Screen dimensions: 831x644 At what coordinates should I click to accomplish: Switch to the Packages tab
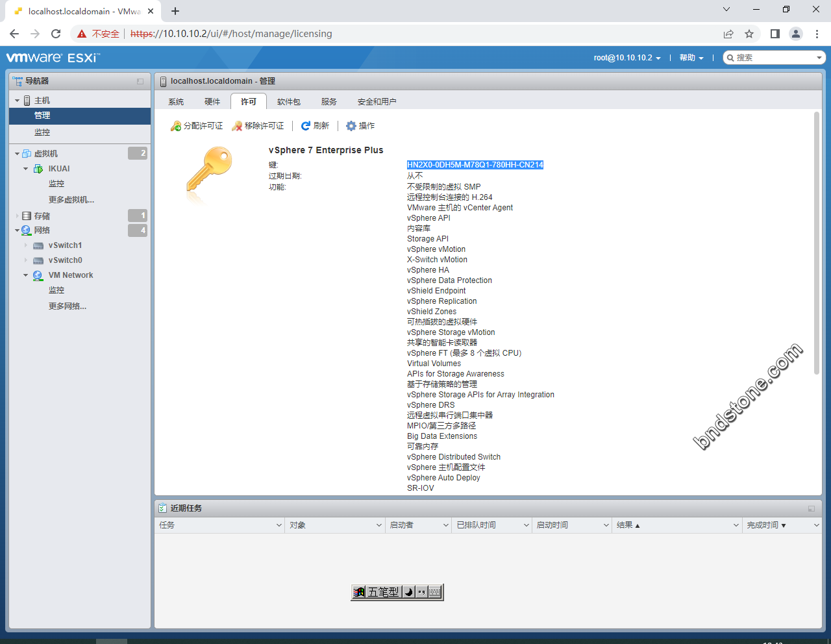pyautogui.click(x=289, y=102)
